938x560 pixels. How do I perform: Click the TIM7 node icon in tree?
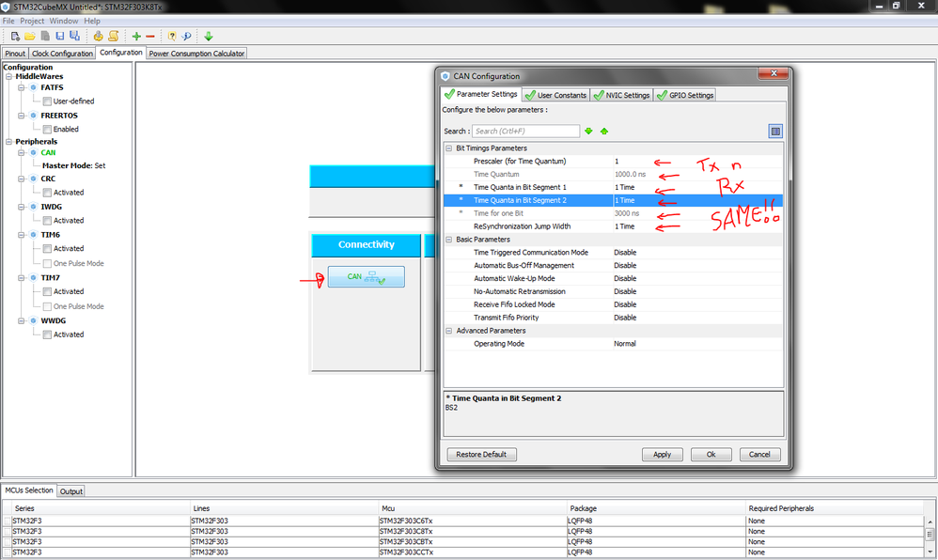click(x=34, y=278)
